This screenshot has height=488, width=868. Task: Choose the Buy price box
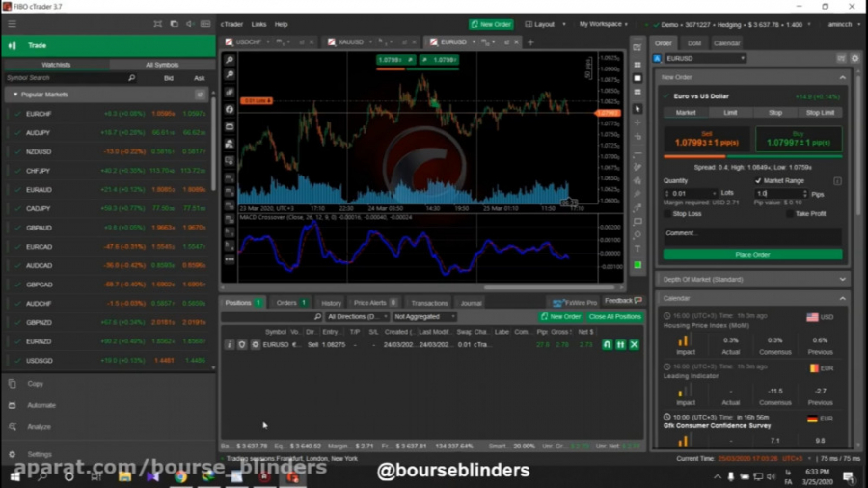click(x=799, y=140)
